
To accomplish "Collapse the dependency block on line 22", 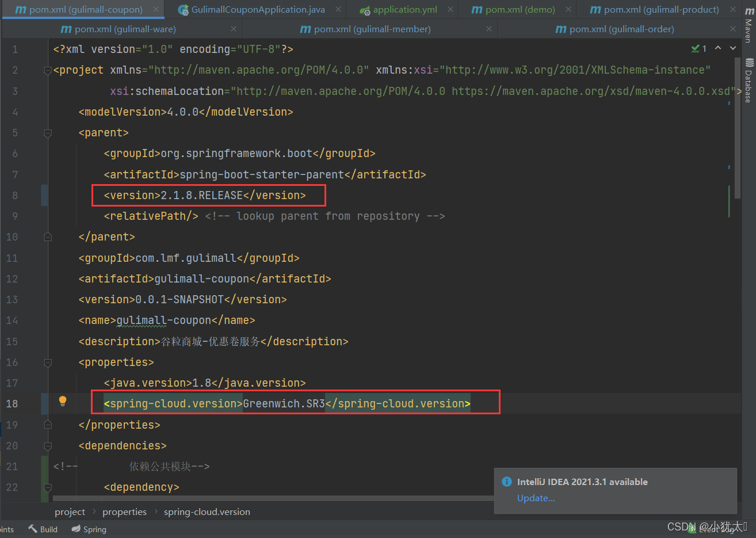I will [x=48, y=487].
